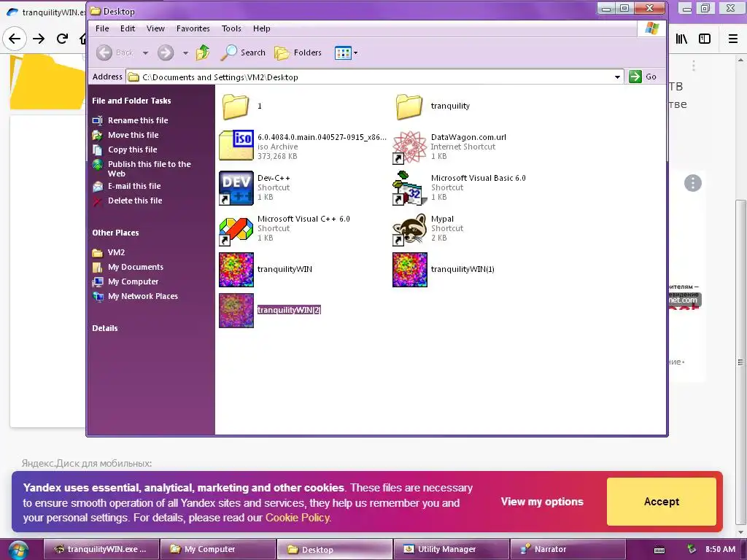Click the round three-dot button on web page
The height and width of the screenshot is (560, 747).
[693, 183]
